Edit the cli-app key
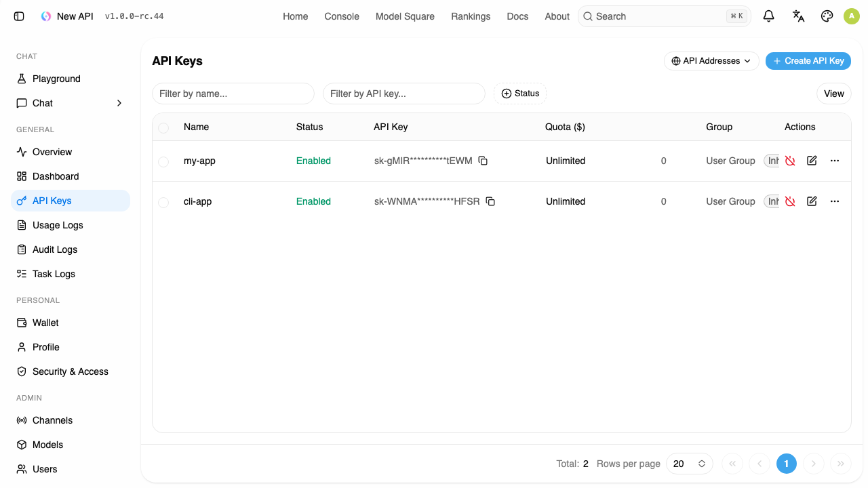868x488 pixels. click(812, 201)
